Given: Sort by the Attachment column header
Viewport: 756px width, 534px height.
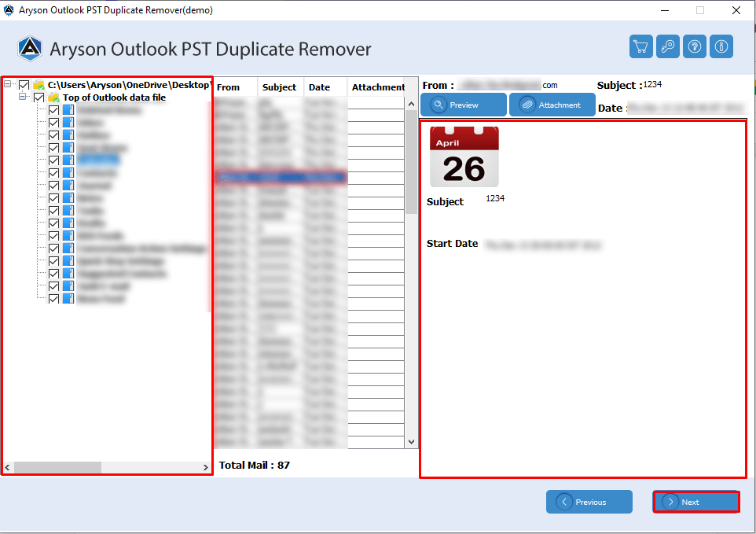Looking at the screenshot, I should click(376, 87).
